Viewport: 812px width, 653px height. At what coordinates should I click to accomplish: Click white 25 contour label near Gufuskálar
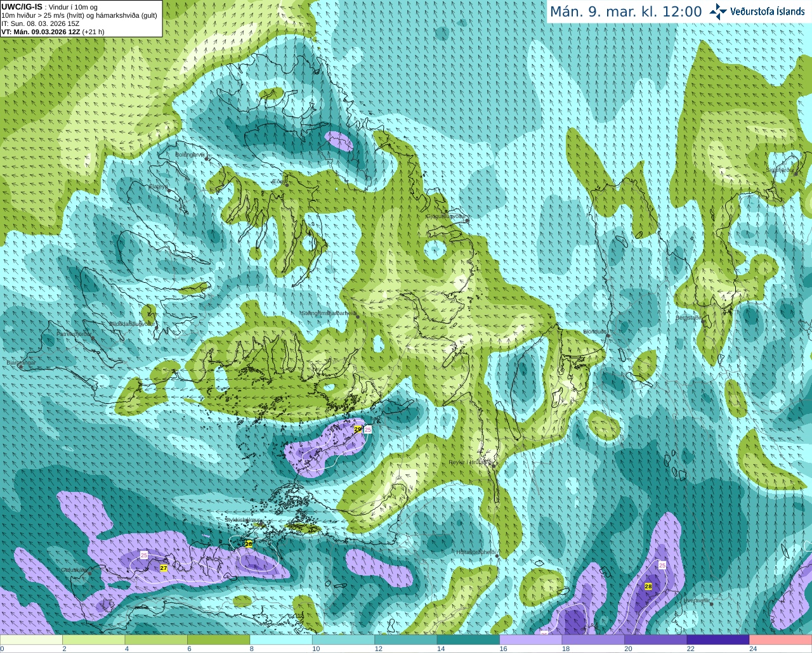click(144, 555)
